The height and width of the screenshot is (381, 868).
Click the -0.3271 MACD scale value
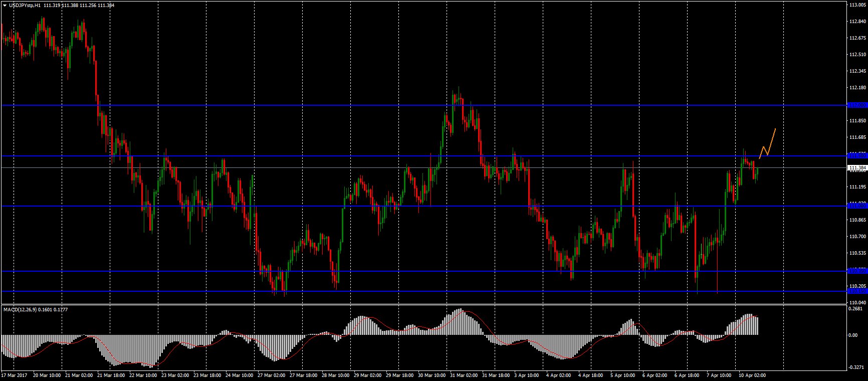click(856, 367)
